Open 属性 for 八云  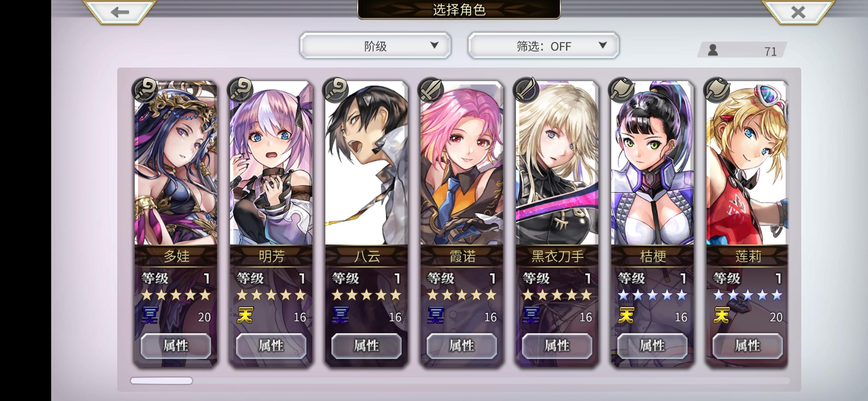(366, 346)
